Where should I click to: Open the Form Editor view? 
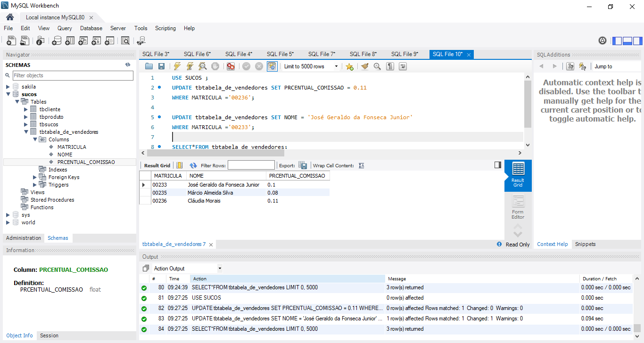518,207
